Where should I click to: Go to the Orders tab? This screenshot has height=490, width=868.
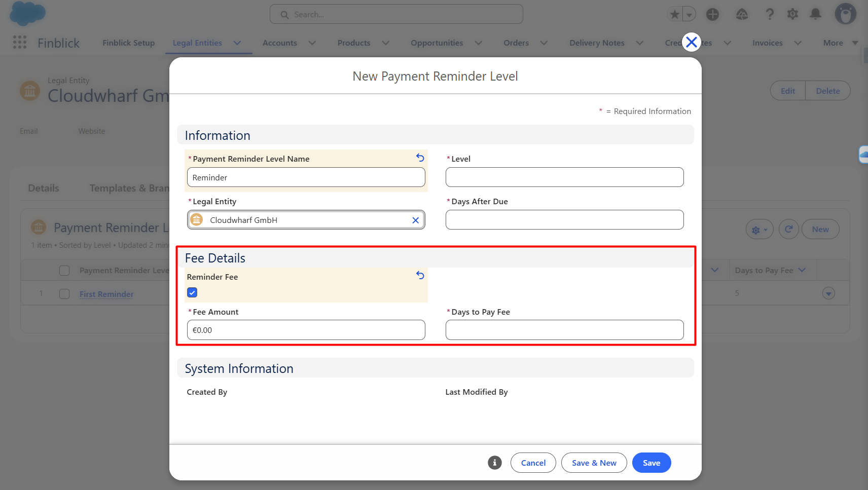tap(516, 43)
